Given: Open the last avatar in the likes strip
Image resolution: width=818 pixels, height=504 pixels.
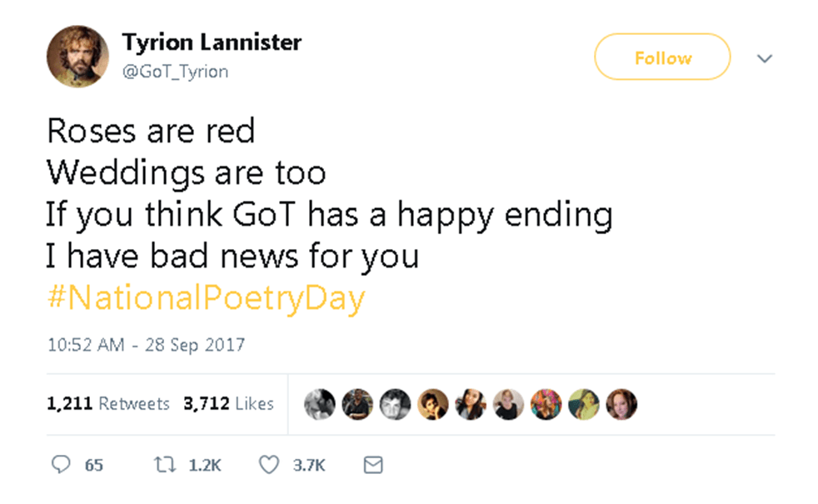Looking at the screenshot, I should click(621, 403).
